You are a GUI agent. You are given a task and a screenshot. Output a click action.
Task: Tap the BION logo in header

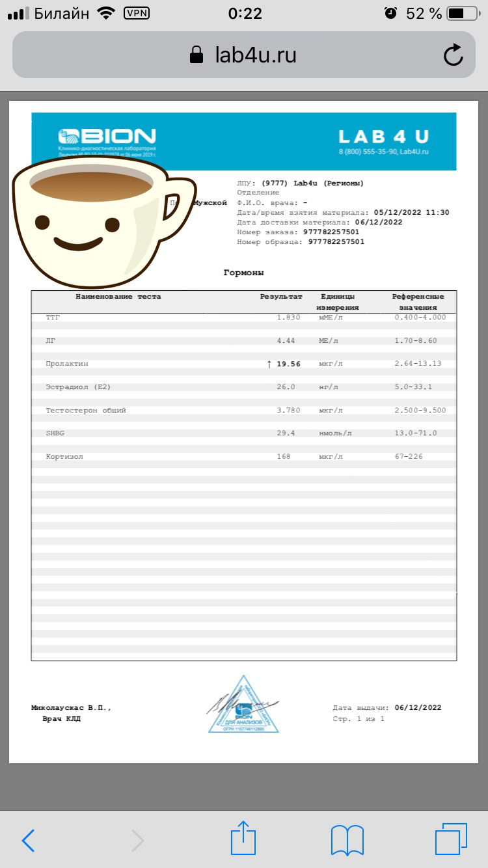click(107, 137)
